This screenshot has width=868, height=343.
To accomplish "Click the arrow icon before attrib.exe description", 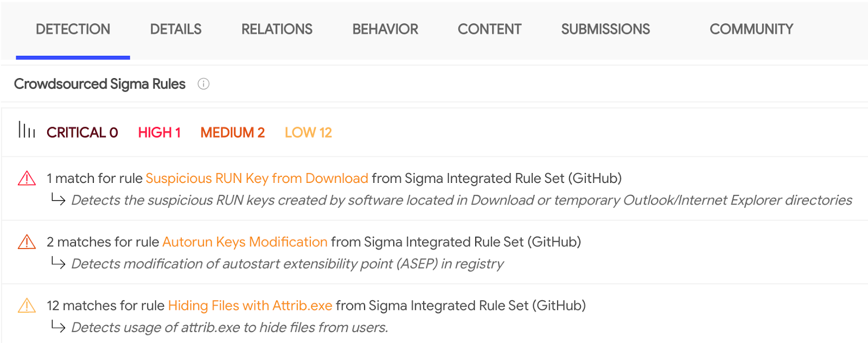I will [x=58, y=326].
